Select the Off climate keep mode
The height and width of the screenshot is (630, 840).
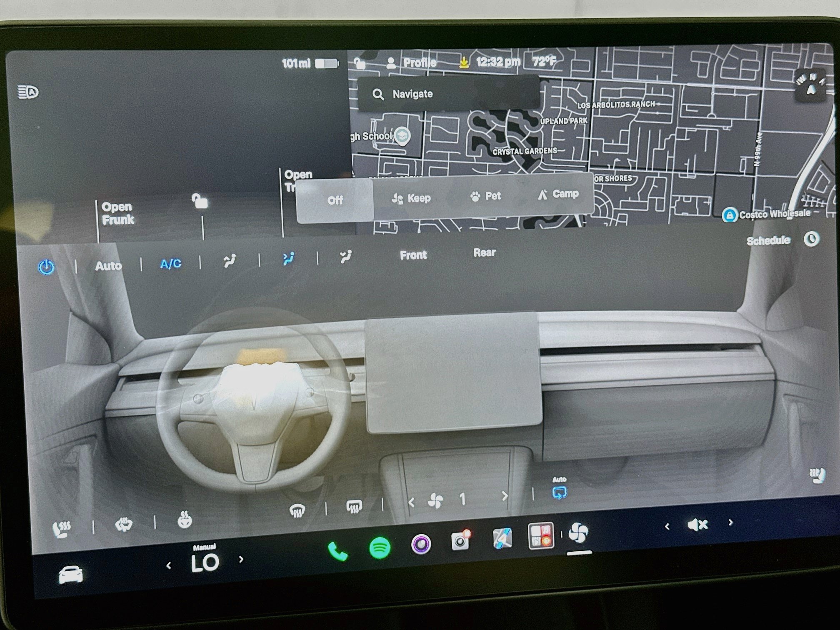pyautogui.click(x=335, y=201)
